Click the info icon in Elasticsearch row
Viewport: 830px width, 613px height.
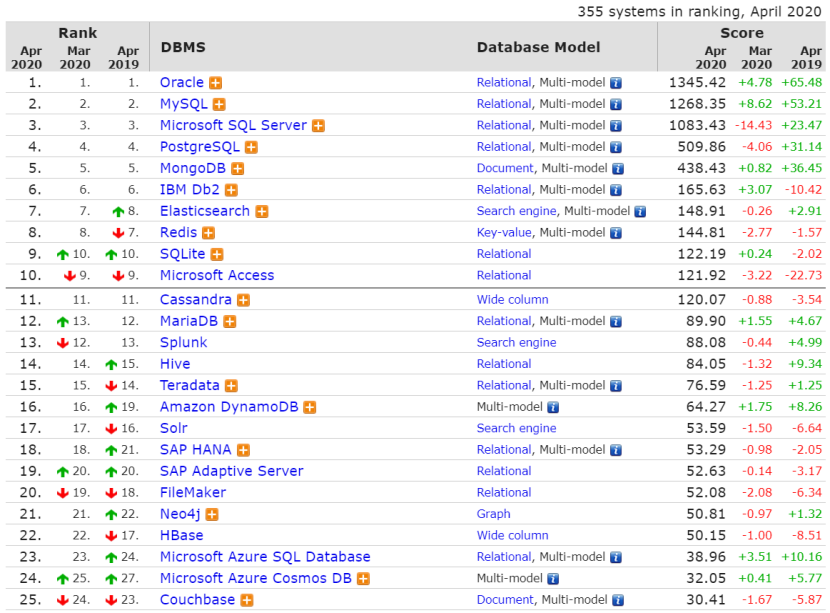[640, 211]
